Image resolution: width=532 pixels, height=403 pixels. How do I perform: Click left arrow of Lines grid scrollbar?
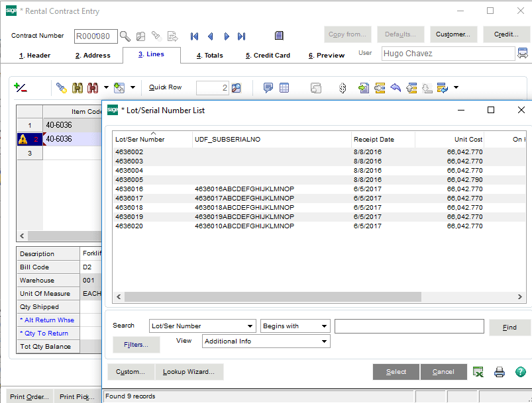(22, 236)
